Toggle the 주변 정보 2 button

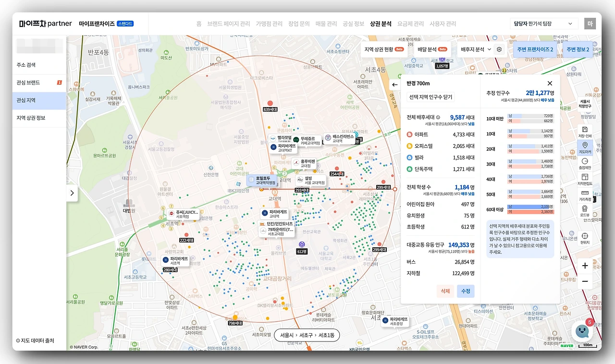click(578, 49)
